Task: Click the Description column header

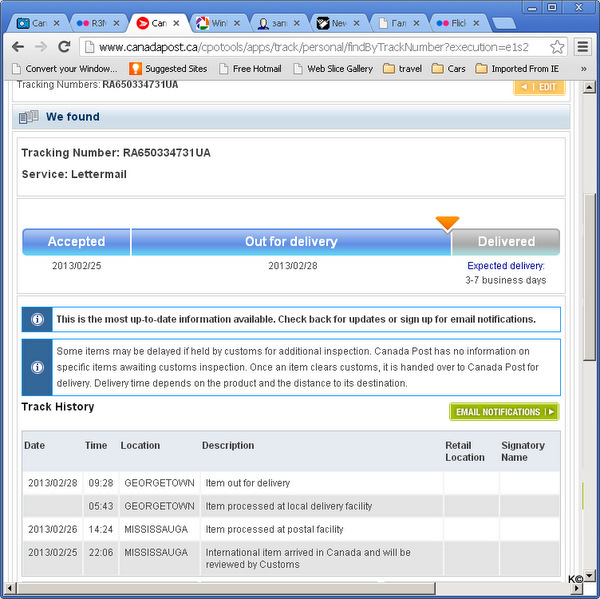Action: tap(228, 446)
